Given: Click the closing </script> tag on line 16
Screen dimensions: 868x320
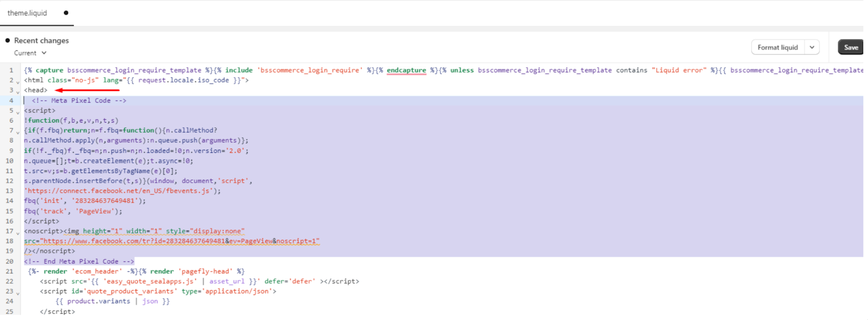Looking at the screenshot, I should 42,221.
